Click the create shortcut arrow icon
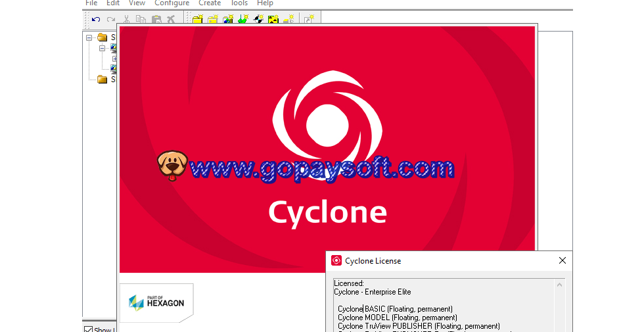644x332 pixels. point(309,19)
